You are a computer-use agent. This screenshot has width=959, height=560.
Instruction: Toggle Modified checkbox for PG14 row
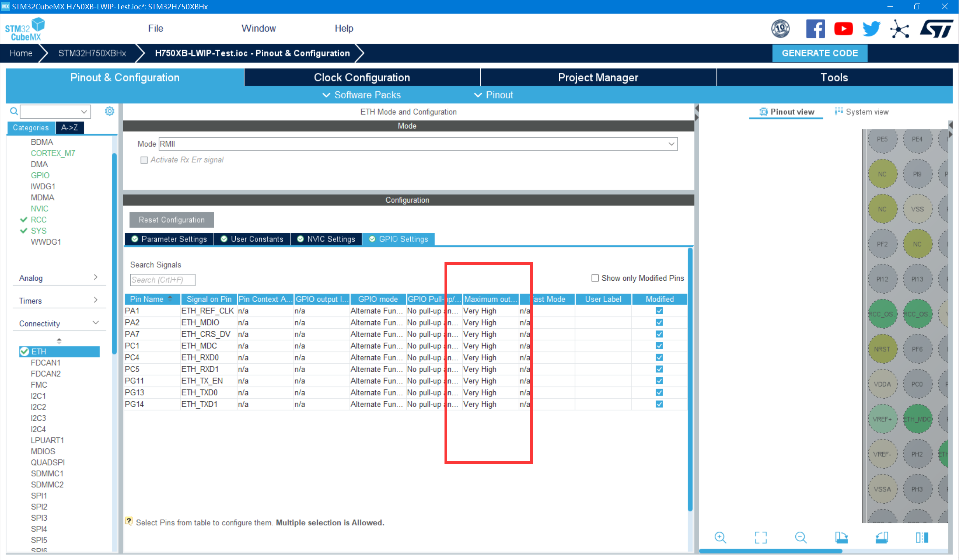(659, 404)
